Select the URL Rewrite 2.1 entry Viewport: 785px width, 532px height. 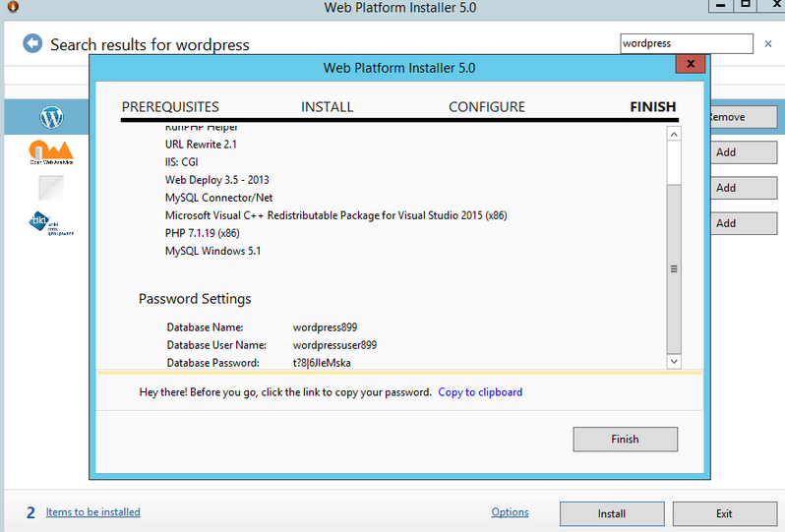(x=201, y=145)
